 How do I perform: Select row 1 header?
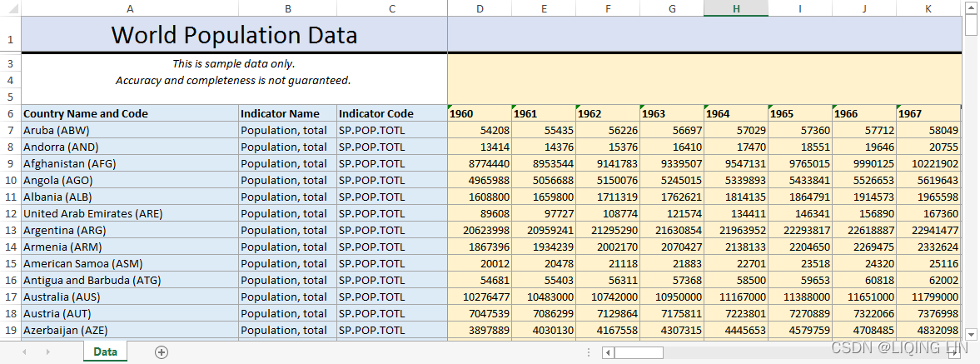pyautogui.click(x=10, y=34)
